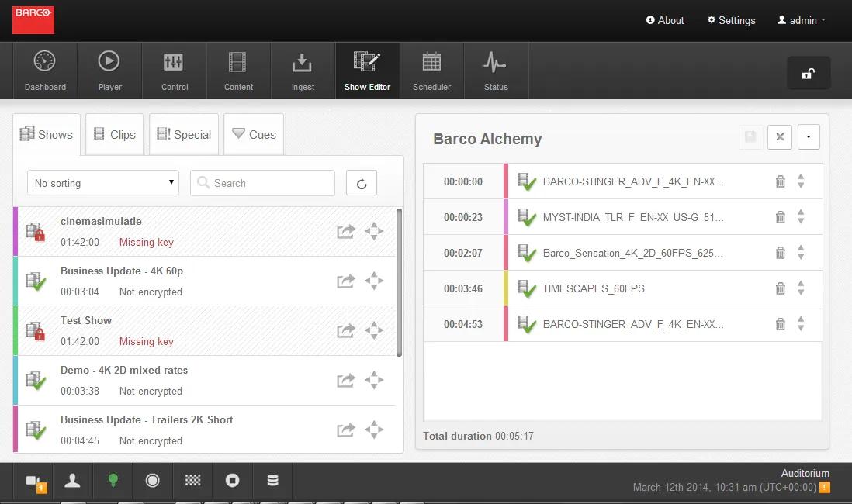The image size is (852, 504).
Task: Switch to the Clips tab
Action: [x=115, y=134]
